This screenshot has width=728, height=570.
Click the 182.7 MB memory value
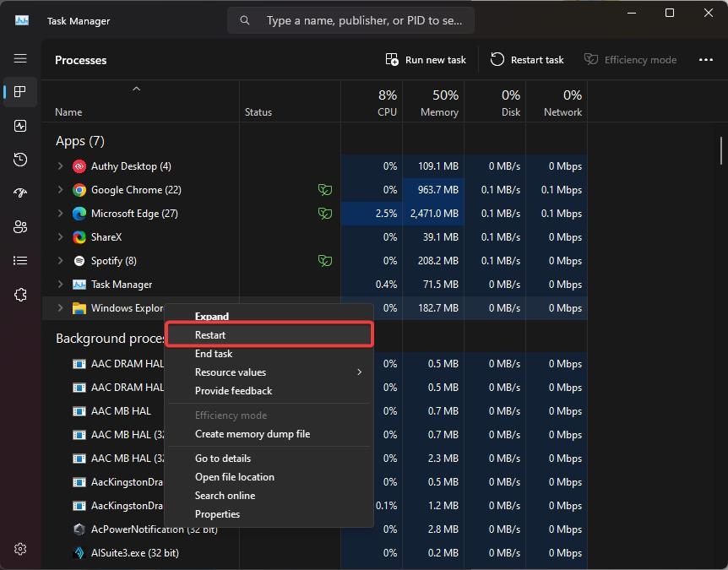point(437,308)
